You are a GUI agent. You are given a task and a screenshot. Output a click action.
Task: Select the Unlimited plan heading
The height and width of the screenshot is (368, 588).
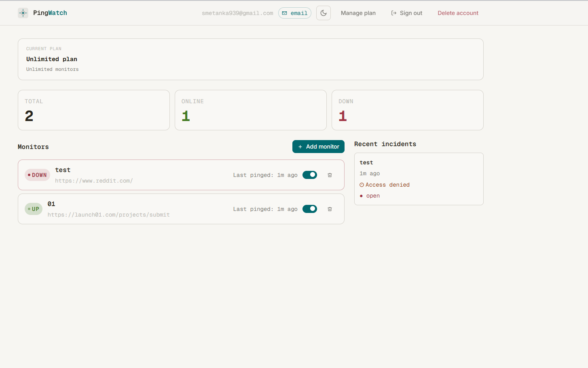tap(52, 59)
